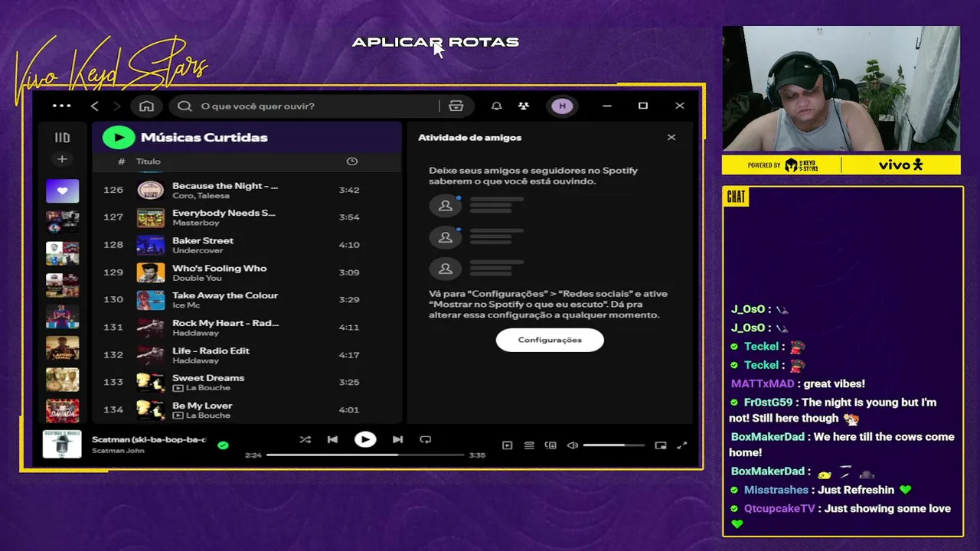This screenshot has width=980, height=551.
Task: Select track 'Life - Radio Edit'
Action: [x=211, y=350]
